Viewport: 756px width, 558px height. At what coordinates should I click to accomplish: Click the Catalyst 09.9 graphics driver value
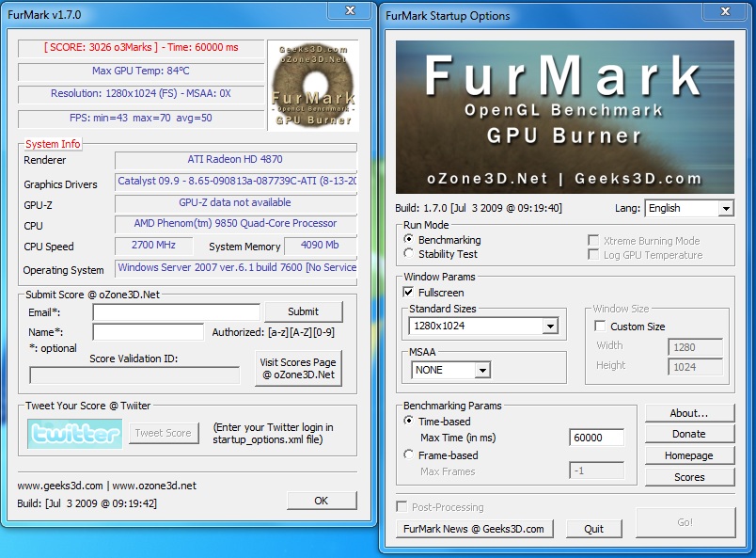coord(236,181)
